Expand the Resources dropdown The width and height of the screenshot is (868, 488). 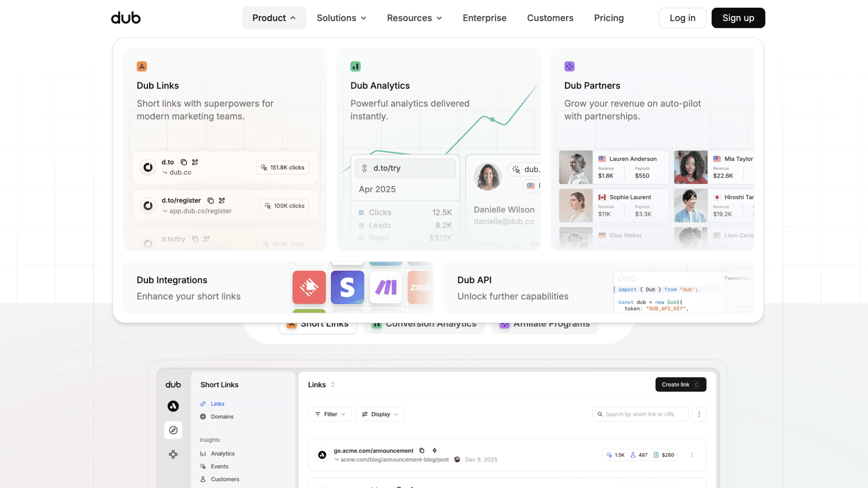(x=414, y=18)
